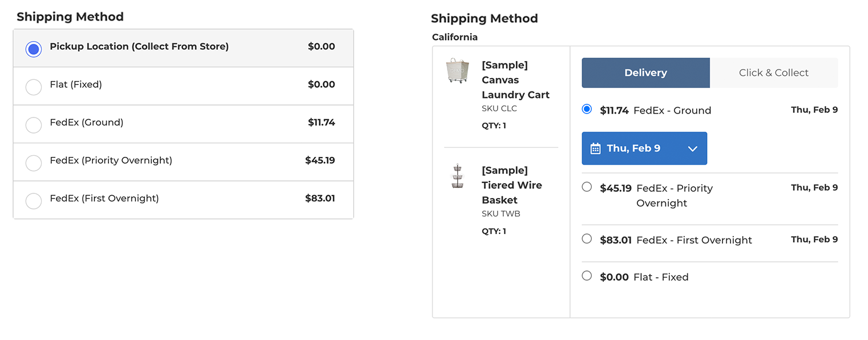Choose FedEx (Ground) $11.74 in left list
This screenshot has width=868, height=340.
(x=34, y=125)
